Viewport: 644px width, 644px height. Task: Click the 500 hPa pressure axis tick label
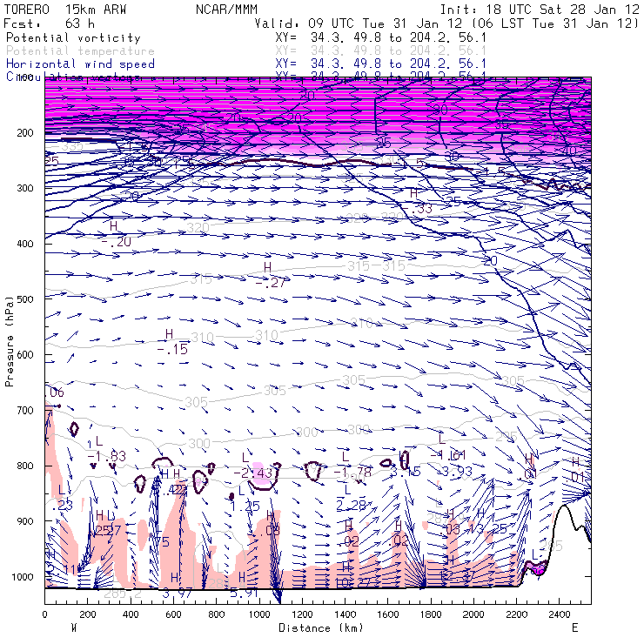coord(24,299)
